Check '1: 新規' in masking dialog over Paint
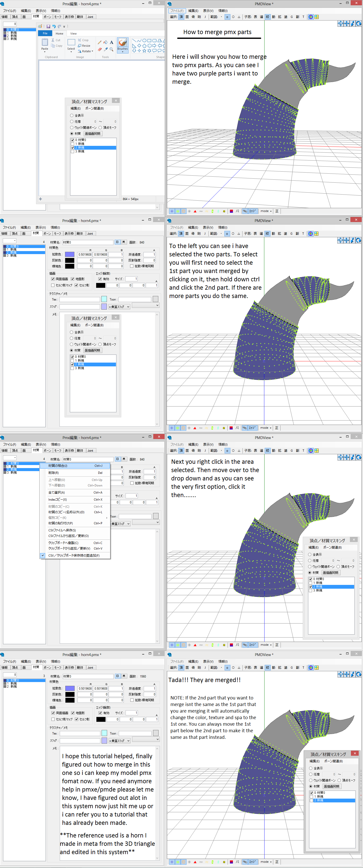Viewport: 363px width, 868px height. [72, 144]
